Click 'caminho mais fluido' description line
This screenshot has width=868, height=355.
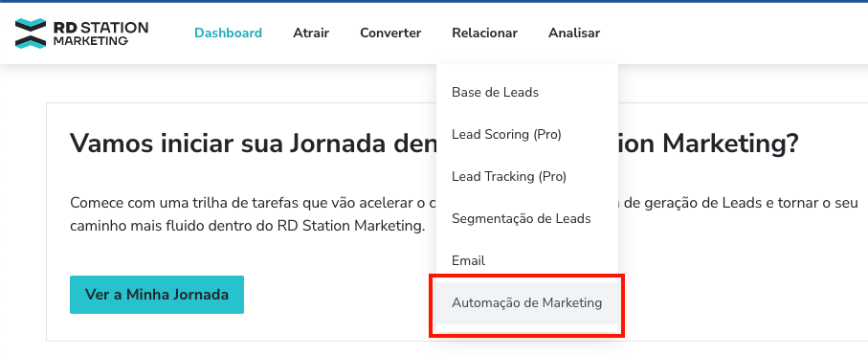pyautogui.click(x=248, y=227)
